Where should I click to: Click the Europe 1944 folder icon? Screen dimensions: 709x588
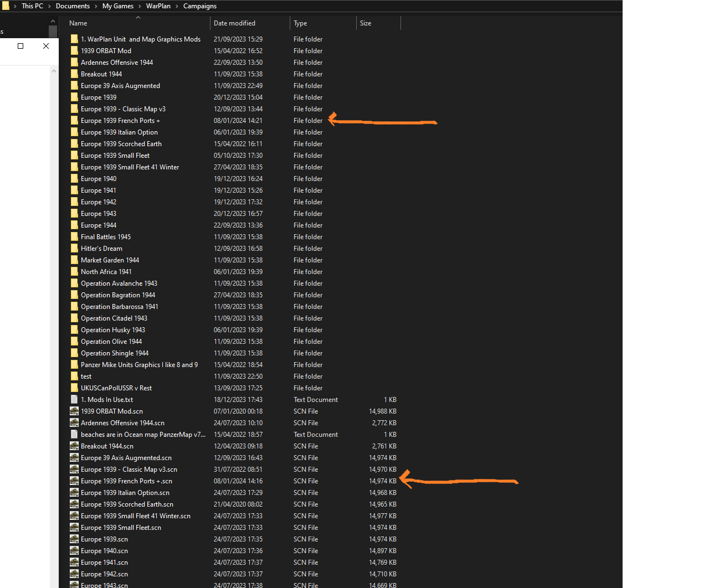(74, 225)
